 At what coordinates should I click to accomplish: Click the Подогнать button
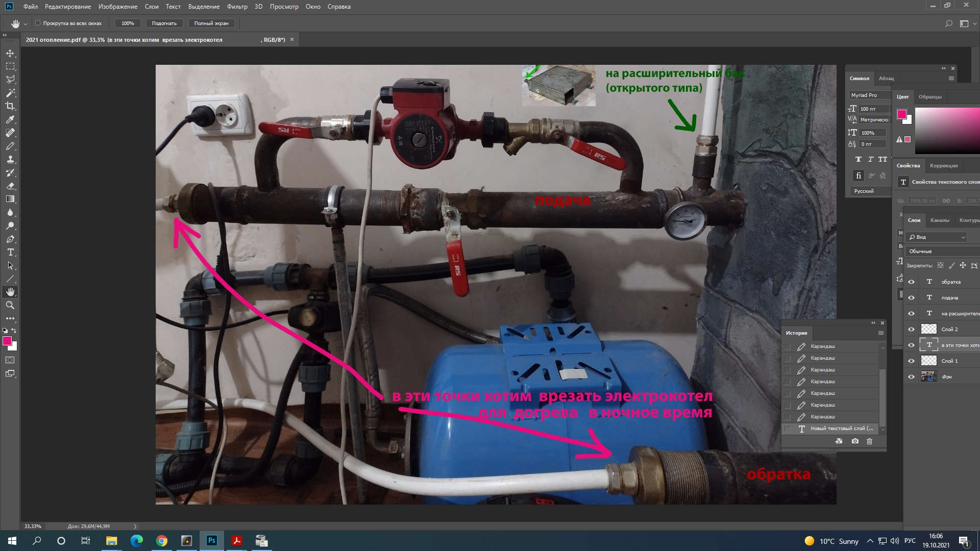tap(164, 23)
